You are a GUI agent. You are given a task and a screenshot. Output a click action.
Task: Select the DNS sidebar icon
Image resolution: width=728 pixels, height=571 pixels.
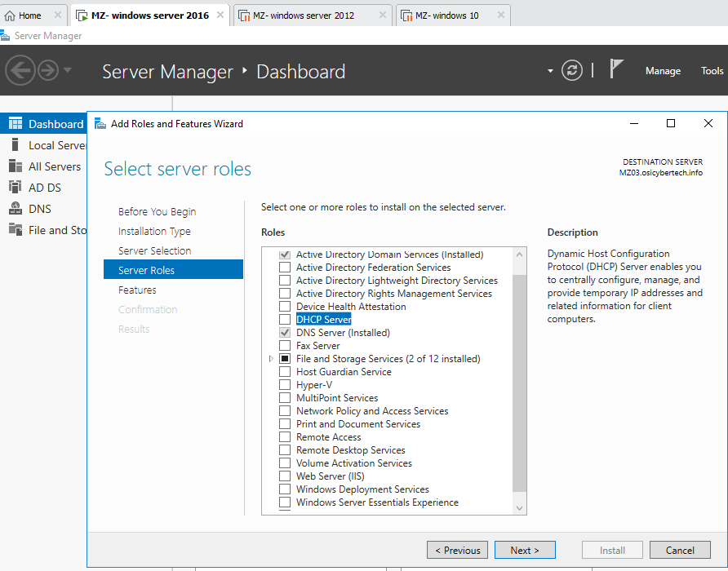click(x=16, y=209)
